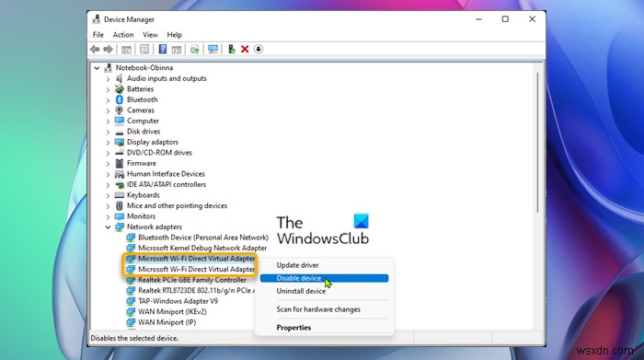Image resolution: width=644 pixels, height=360 pixels.
Task: Click the Notebook-Obinna computer icon
Action: pos(109,68)
